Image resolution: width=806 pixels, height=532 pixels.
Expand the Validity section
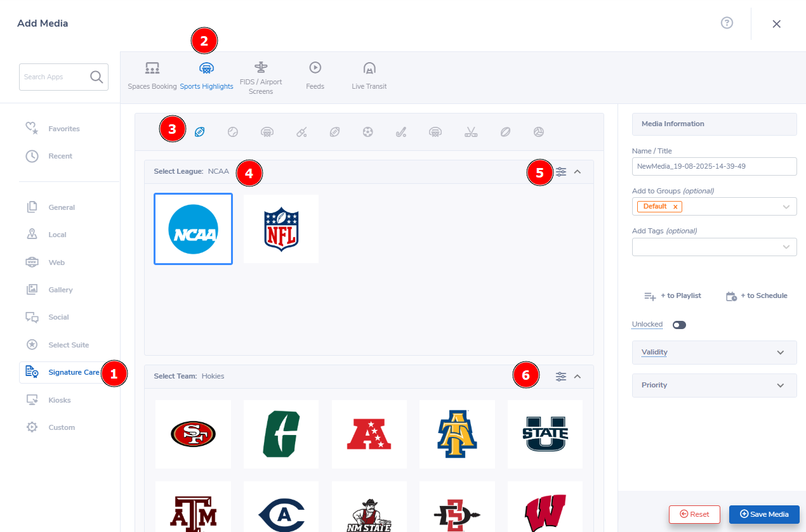click(x=714, y=353)
